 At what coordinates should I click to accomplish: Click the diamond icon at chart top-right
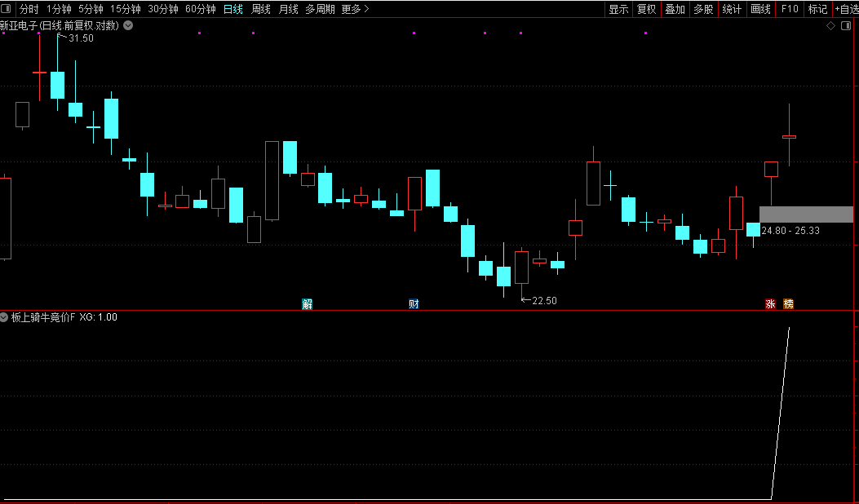[831, 26]
